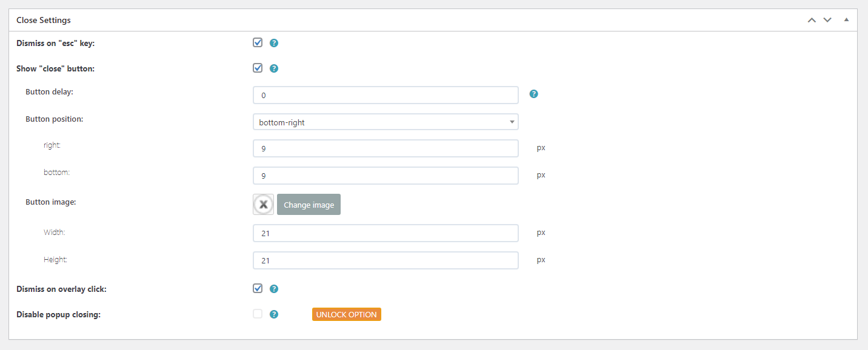The height and width of the screenshot is (350, 868).
Task: Click help icon beside Disable popup closing
Action: point(274,314)
